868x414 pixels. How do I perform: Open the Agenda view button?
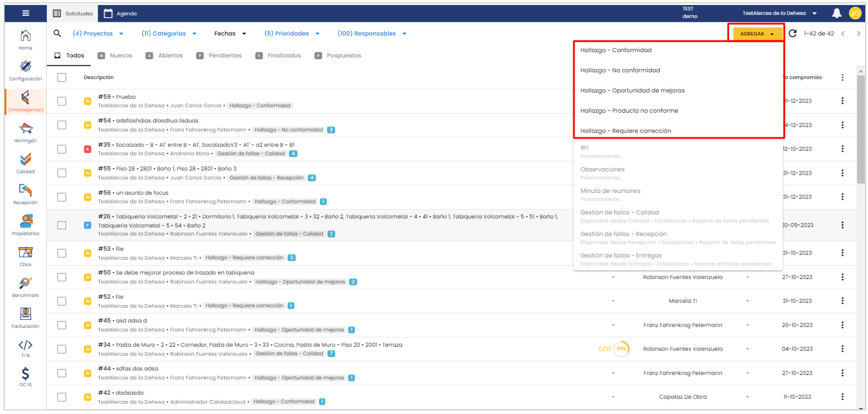[x=120, y=13]
